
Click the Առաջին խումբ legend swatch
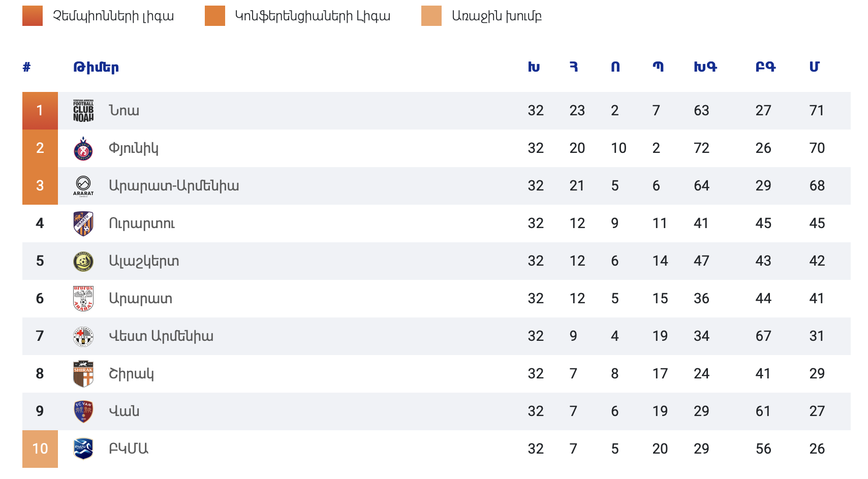[431, 16]
